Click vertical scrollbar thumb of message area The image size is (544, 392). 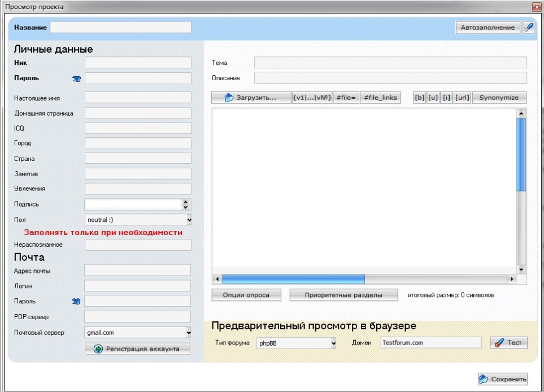[521, 154]
